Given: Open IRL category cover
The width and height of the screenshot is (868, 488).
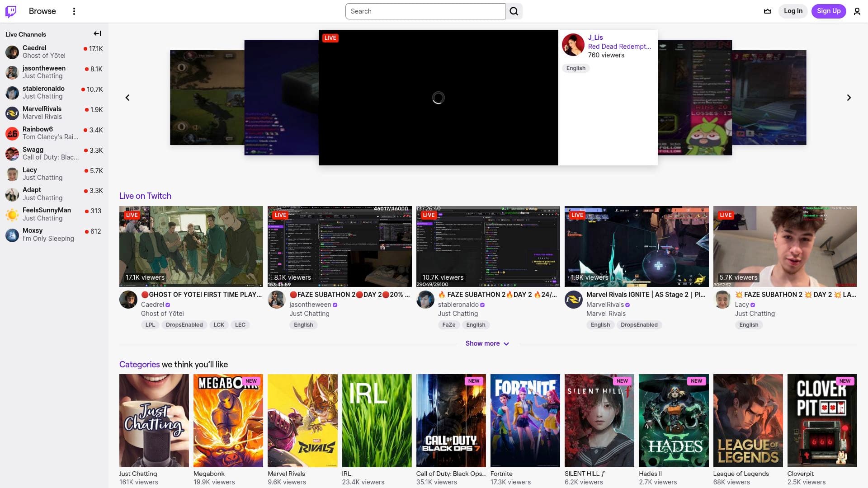Looking at the screenshot, I should 377,421.
